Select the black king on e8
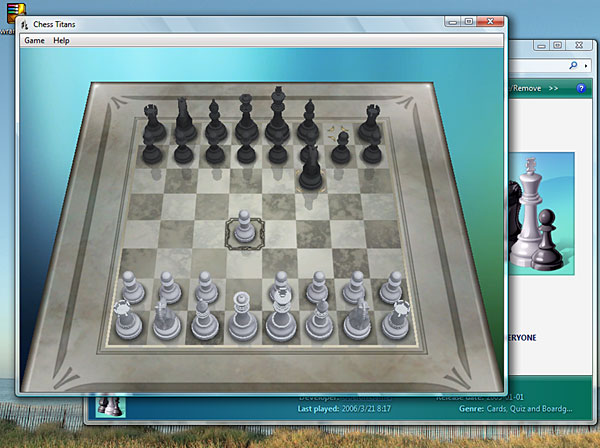600x448 pixels. (x=277, y=114)
